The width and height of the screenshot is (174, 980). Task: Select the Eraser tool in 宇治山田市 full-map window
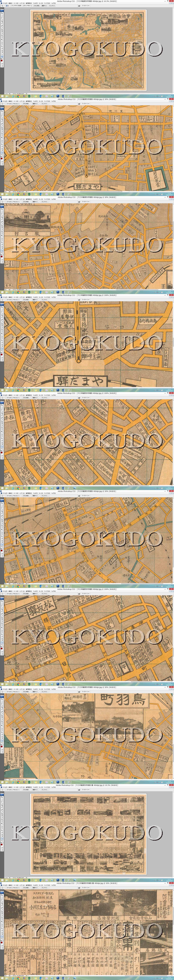(x=2, y=34)
